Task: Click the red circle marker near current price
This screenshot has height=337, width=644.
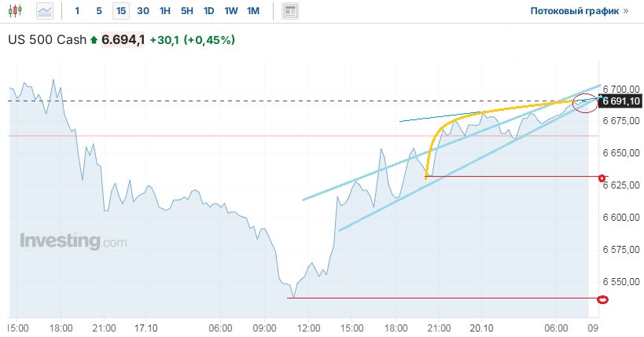Action: point(585,102)
